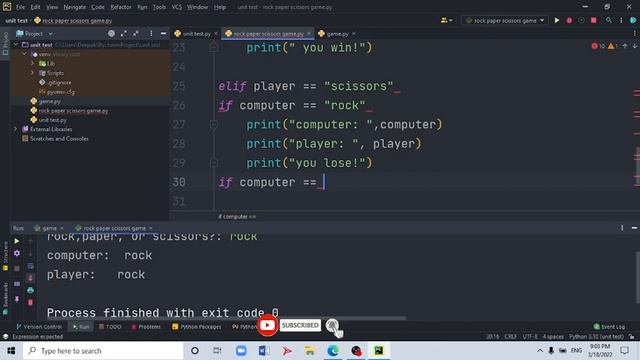Expand all in Project panel
The height and width of the screenshot is (360, 640).
pos(124,33)
